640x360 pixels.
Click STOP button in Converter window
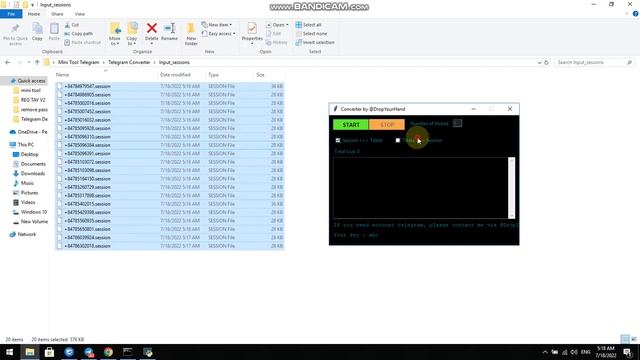pos(387,124)
